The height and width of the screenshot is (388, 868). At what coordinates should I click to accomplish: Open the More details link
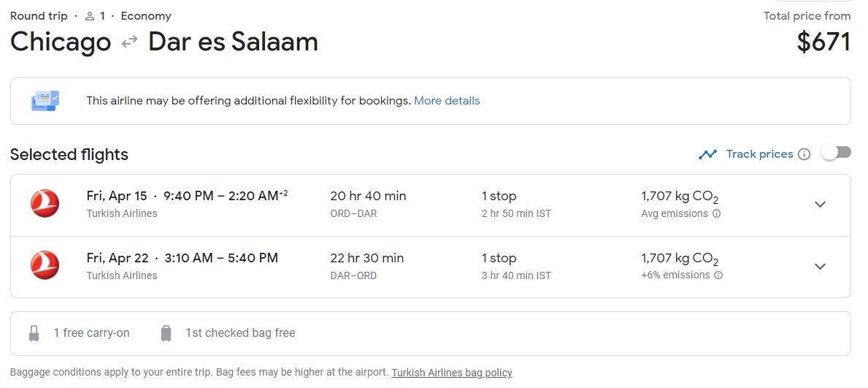coord(447,101)
